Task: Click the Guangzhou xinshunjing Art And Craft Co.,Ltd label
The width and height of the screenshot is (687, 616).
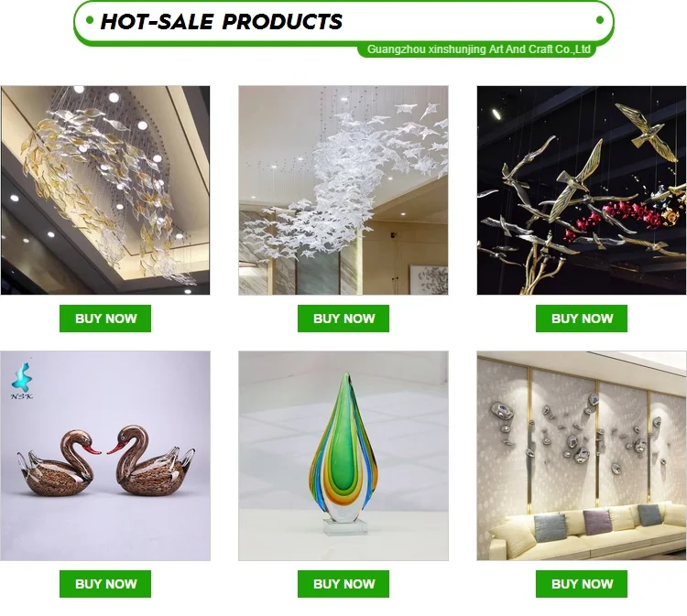Action: click(x=478, y=49)
